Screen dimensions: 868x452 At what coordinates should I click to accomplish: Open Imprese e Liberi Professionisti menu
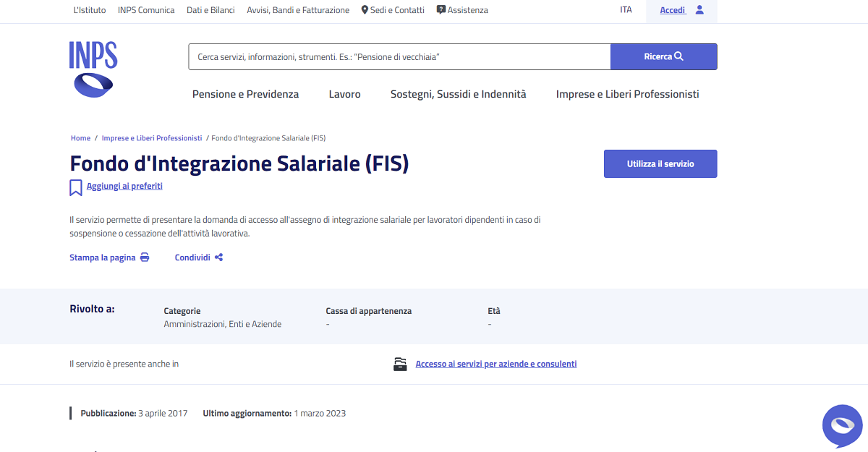628,94
